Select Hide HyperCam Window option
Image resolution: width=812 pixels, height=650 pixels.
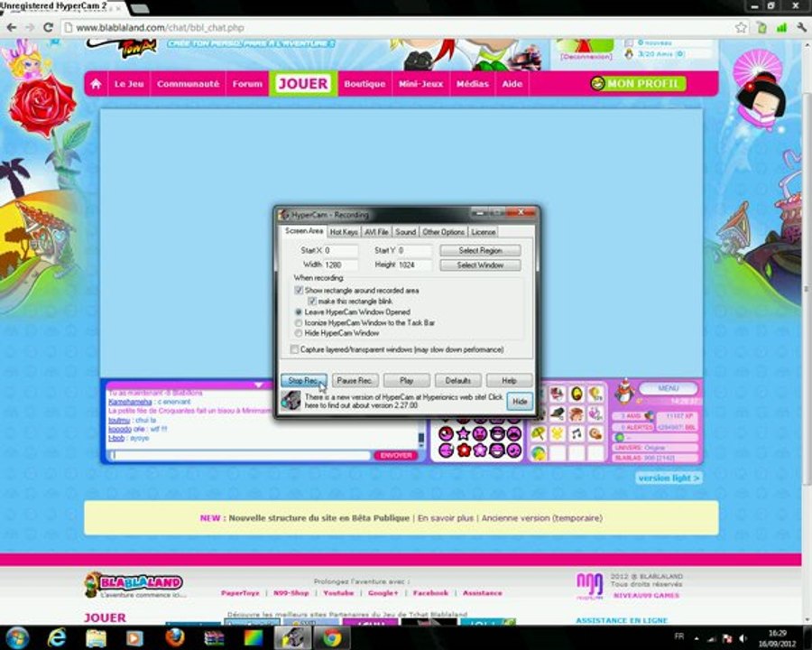click(x=299, y=333)
